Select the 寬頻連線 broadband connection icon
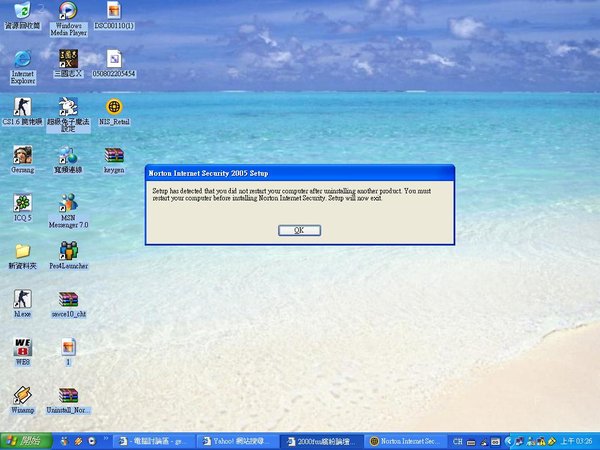The image size is (600, 450). (68, 155)
